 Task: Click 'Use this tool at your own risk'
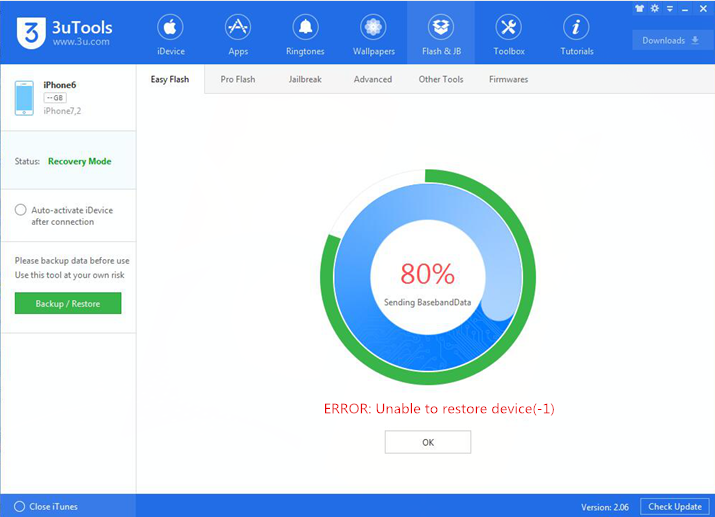(69, 275)
